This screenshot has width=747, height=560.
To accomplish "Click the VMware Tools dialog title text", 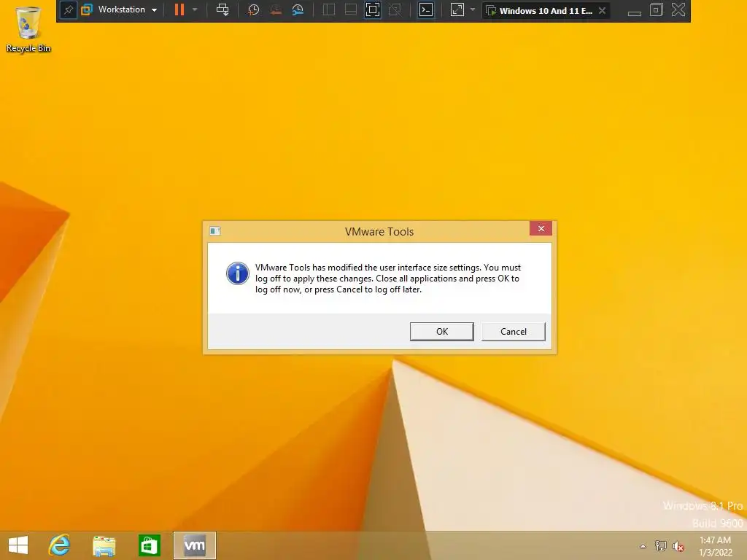I will [379, 231].
